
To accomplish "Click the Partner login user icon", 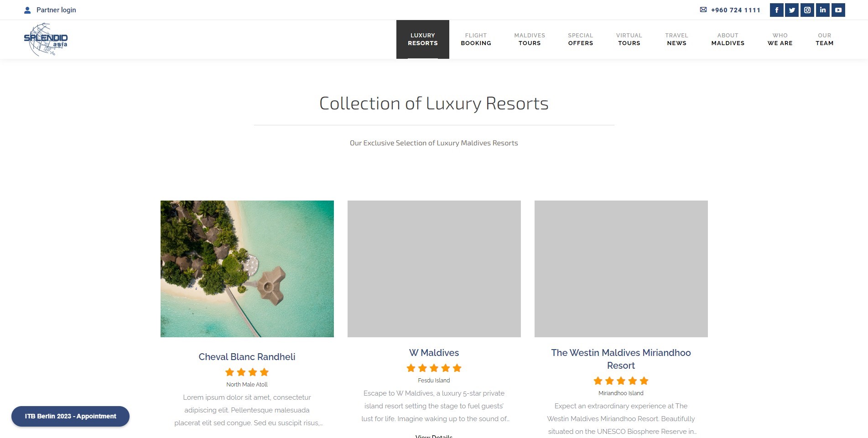I will pos(27,10).
